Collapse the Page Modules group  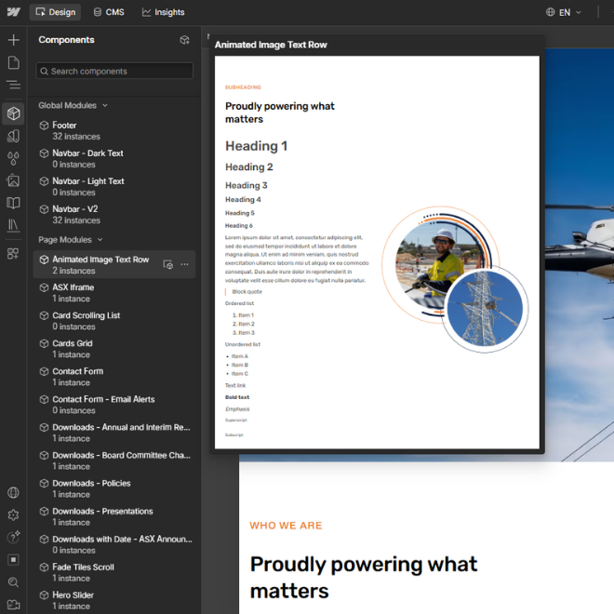(x=70, y=240)
